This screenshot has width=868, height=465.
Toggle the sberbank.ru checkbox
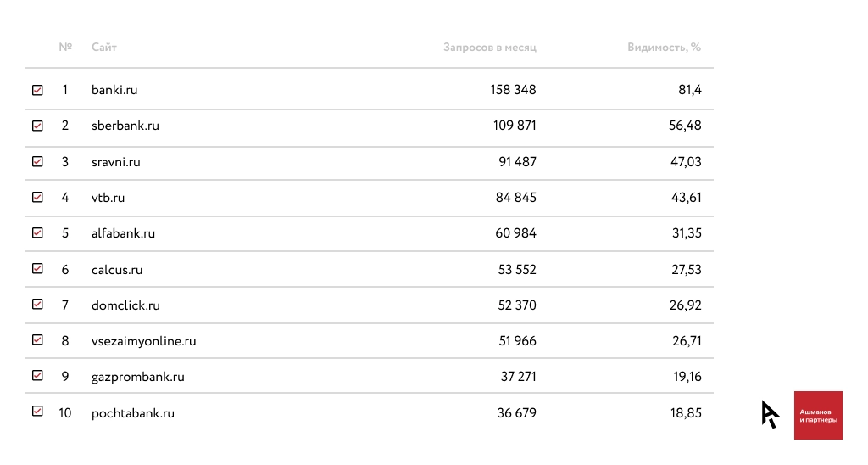[x=37, y=126]
